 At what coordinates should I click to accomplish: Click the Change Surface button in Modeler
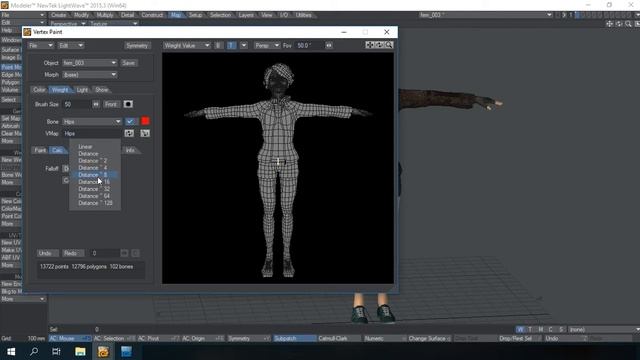pyautogui.click(x=429, y=338)
